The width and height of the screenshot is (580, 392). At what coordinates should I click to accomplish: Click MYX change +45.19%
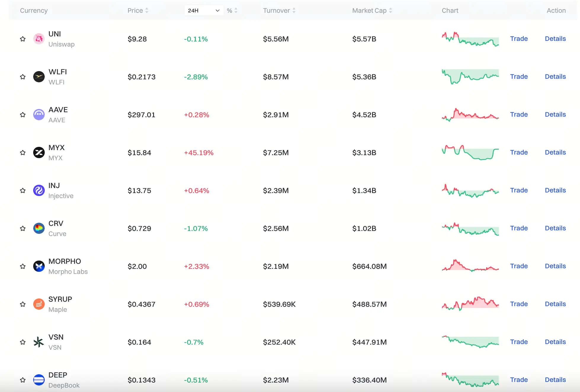199,153
